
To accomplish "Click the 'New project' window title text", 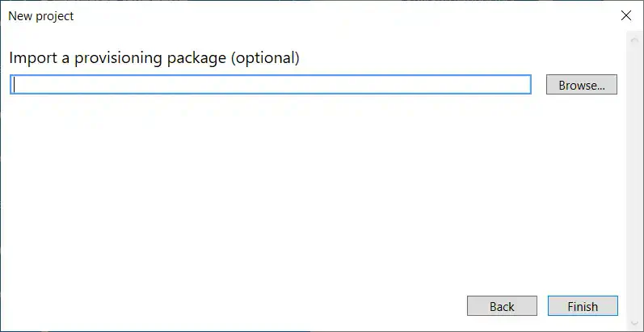I will (x=41, y=15).
